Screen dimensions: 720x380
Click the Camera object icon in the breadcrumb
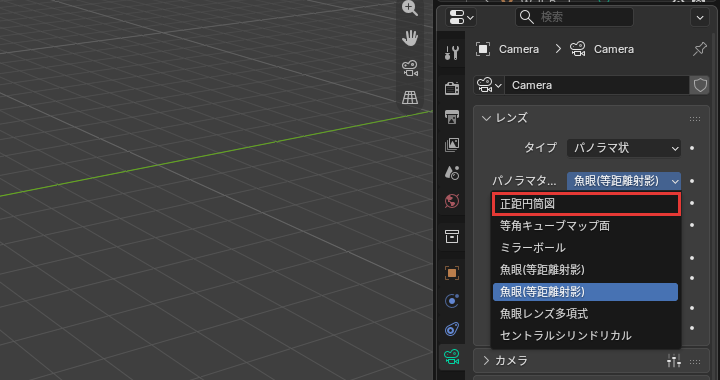[x=483, y=49]
